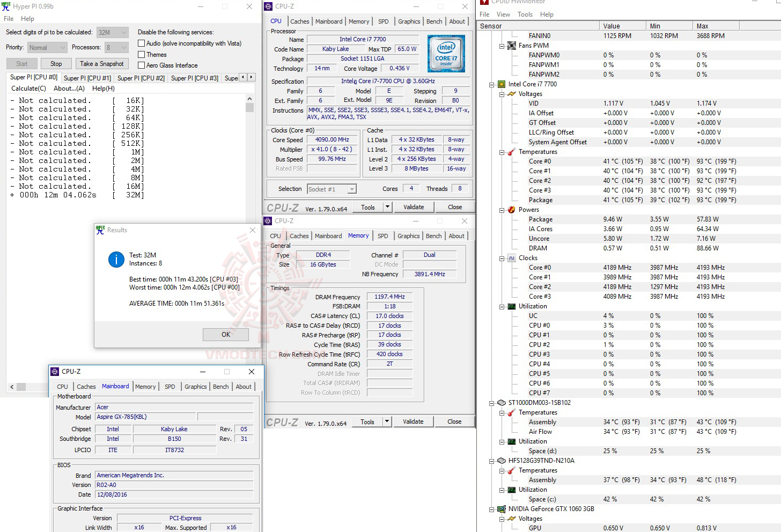Collapse the Fans PWM tree node
The height and width of the screenshot is (532, 781).
tap(502, 46)
